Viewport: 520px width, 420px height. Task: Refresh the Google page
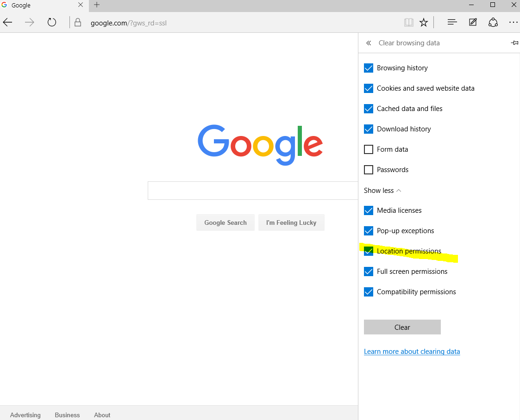click(x=51, y=22)
